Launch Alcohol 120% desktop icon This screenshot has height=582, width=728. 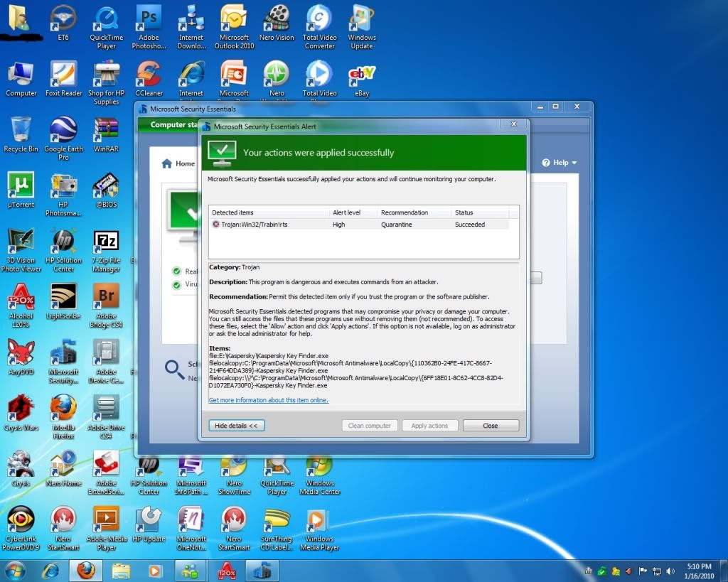pyautogui.click(x=21, y=305)
